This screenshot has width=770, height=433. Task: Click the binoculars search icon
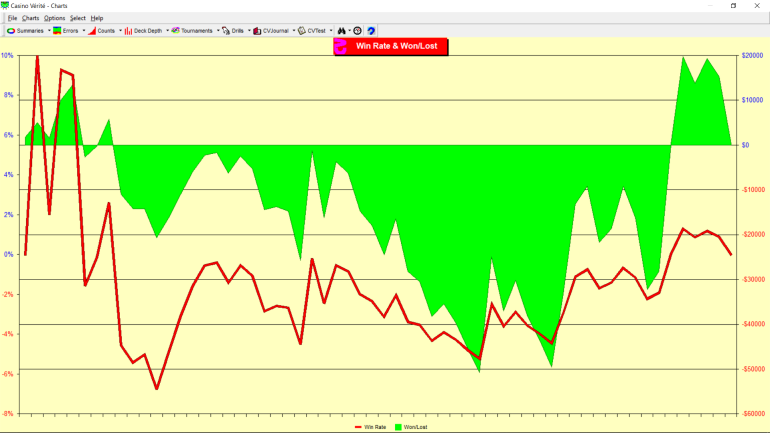tap(341, 31)
